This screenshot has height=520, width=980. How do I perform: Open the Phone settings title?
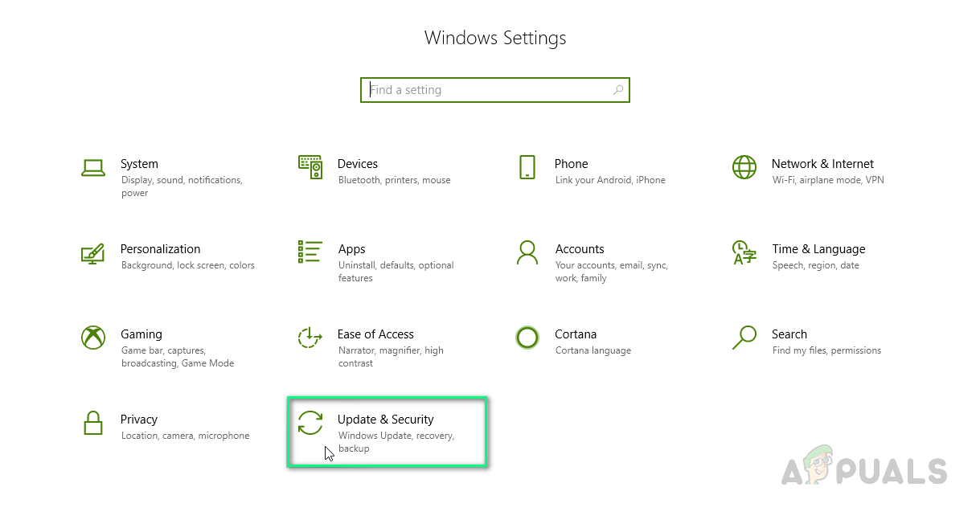tap(572, 164)
